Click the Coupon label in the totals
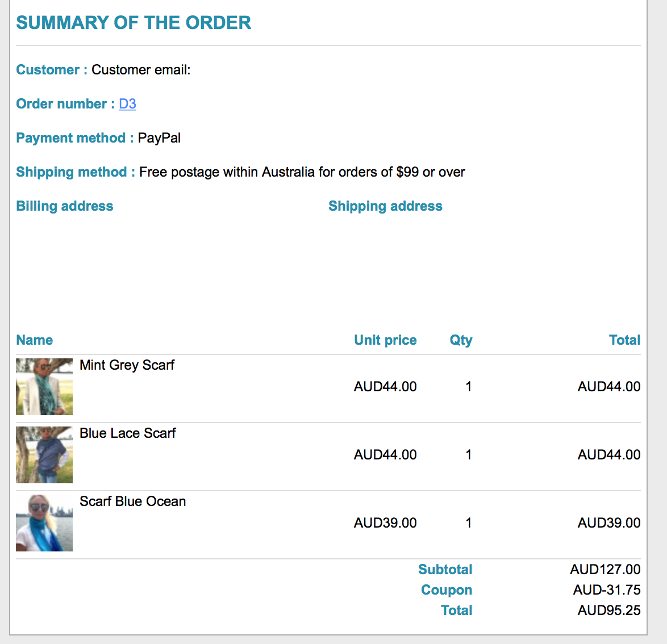Viewport: 667px width, 644px height. (447, 590)
